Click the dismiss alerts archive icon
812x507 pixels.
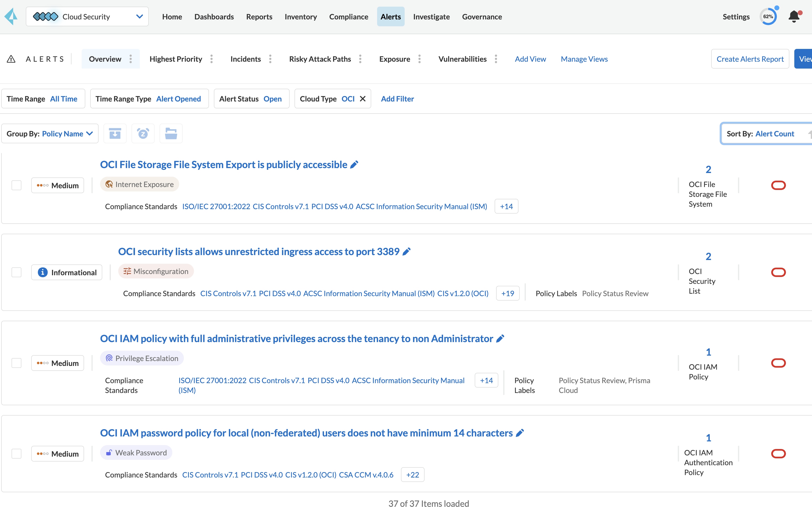(x=115, y=133)
